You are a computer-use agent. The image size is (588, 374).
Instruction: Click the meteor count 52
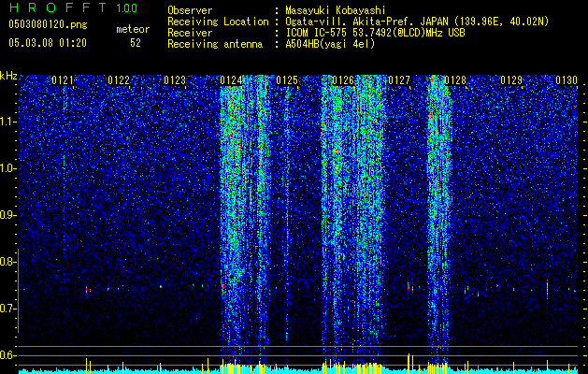(136, 43)
